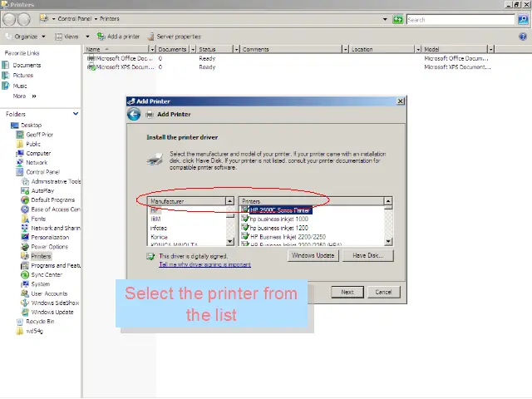Open Documents column dropdown arrow
532x399 pixels.
point(193,50)
